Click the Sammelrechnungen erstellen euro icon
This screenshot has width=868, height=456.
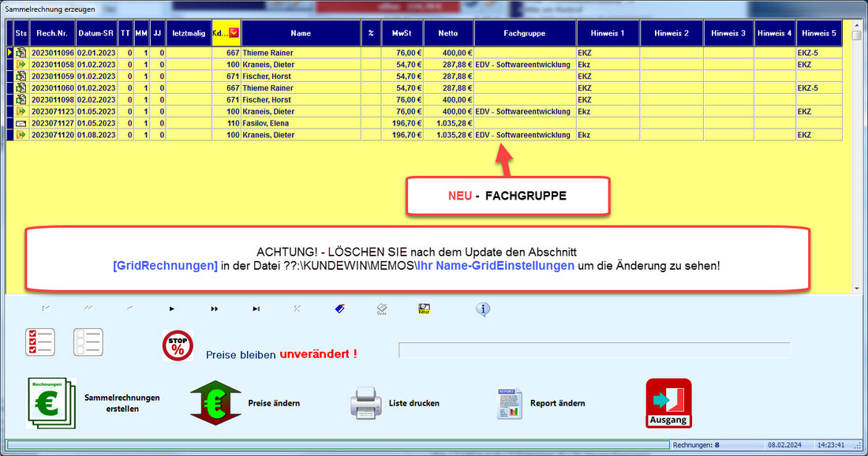(51, 402)
